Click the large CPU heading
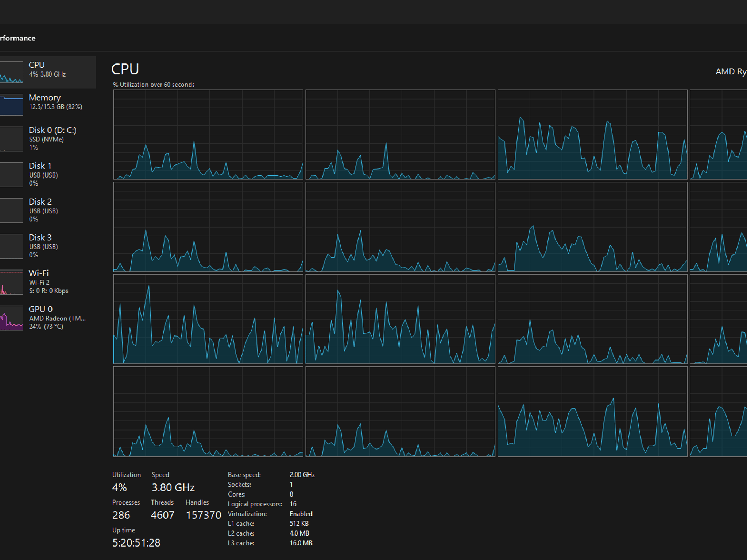The image size is (747, 560). click(x=125, y=69)
